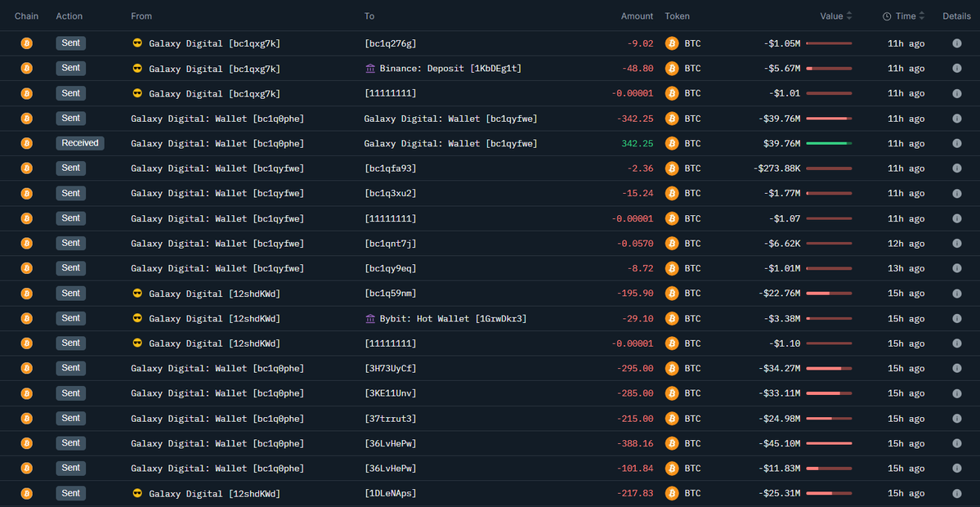Click the -29.10 amount cell
This screenshot has width=980, height=507.
click(x=638, y=318)
